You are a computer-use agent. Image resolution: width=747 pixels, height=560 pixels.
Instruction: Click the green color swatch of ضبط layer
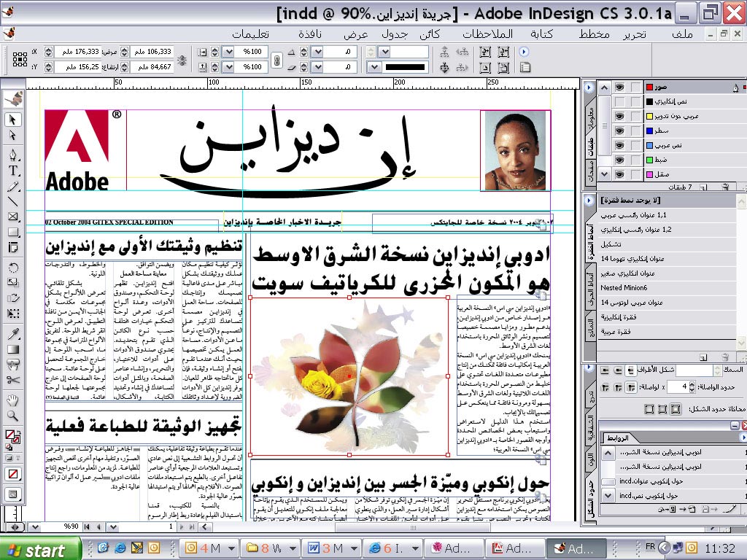pyautogui.click(x=650, y=160)
